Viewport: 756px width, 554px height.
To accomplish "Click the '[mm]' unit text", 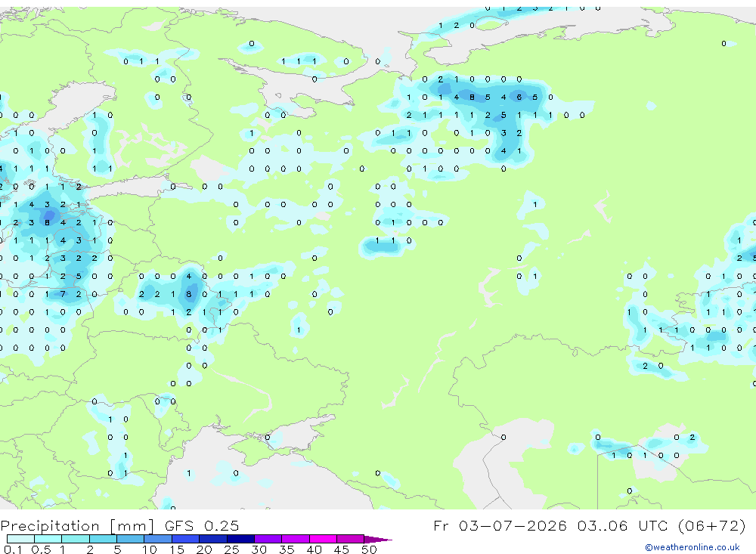I will (132, 525).
